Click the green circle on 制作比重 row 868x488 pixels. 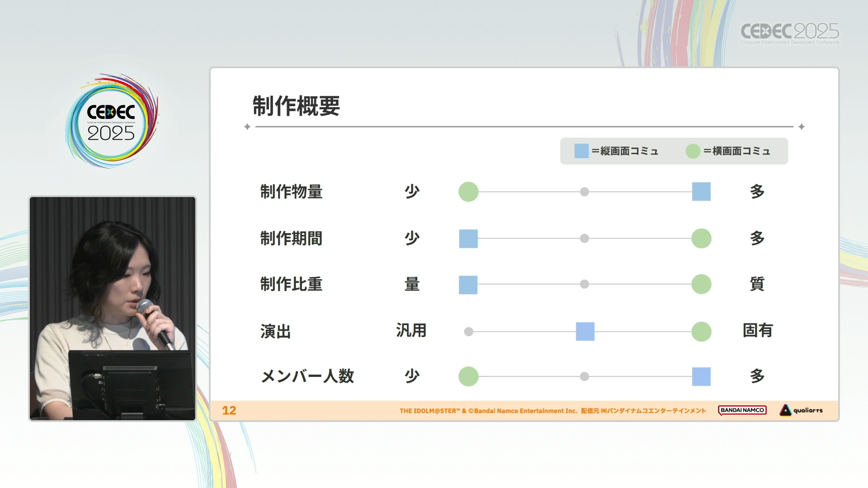tap(701, 284)
